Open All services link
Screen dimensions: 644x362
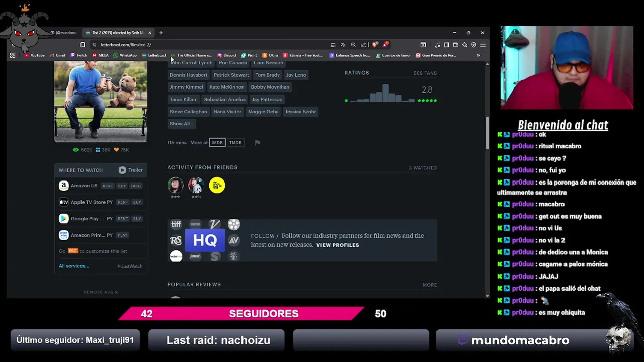point(73,266)
